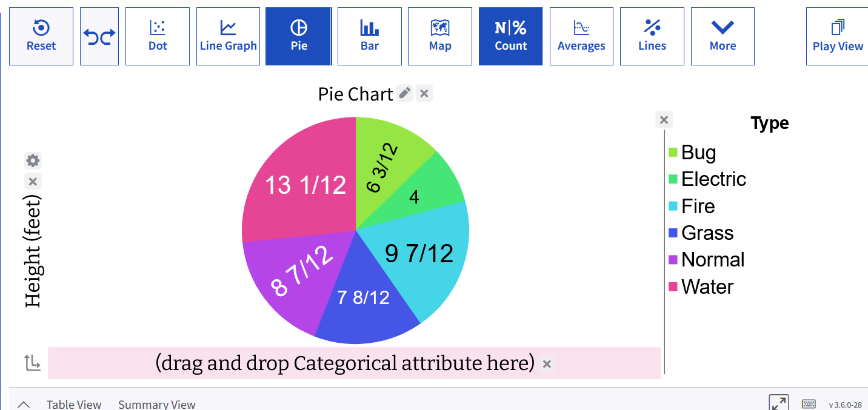Click the Play View button
Image resolution: width=868 pixels, height=410 pixels.
838,36
